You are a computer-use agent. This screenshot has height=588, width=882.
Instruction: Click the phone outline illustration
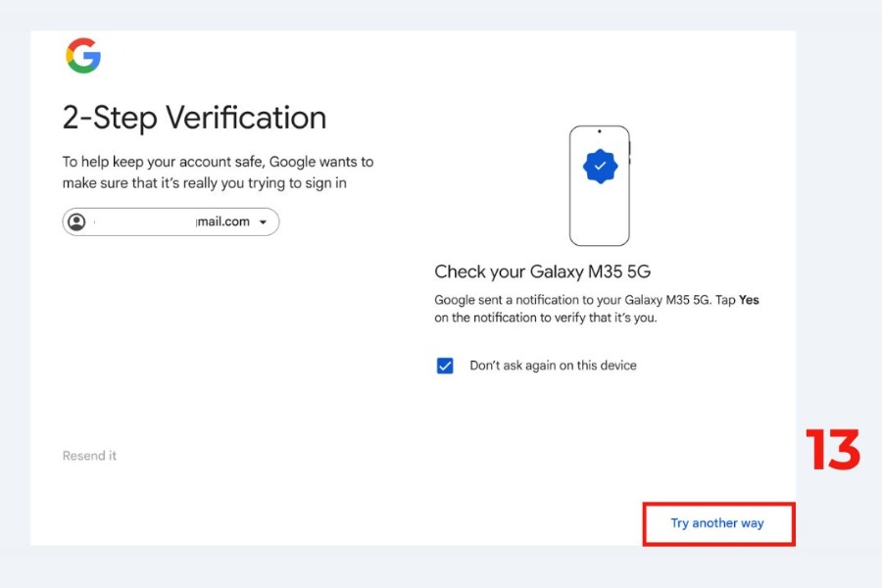pos(600,185)
